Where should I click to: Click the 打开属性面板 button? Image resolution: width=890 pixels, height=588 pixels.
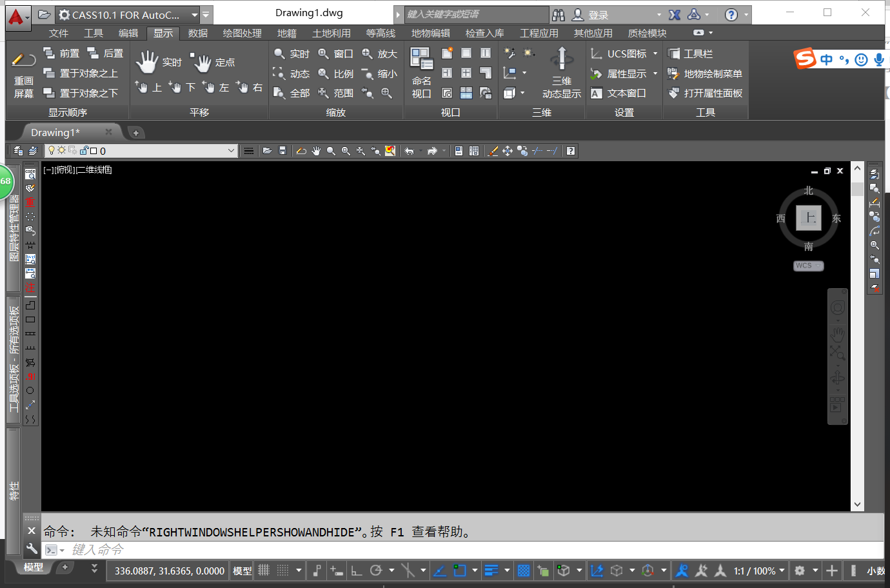click(706, 93)
